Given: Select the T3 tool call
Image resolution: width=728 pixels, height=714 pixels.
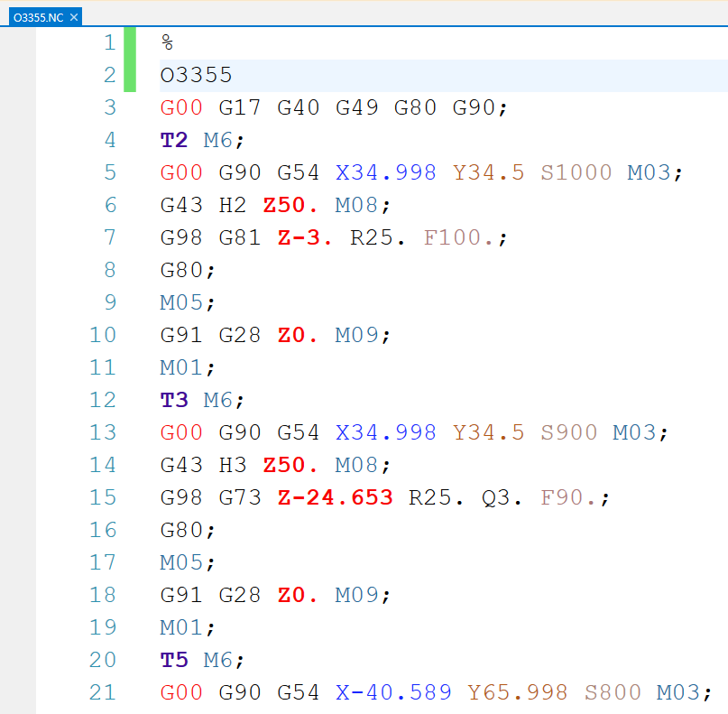Looking at the screenshot, I should 174,401.
